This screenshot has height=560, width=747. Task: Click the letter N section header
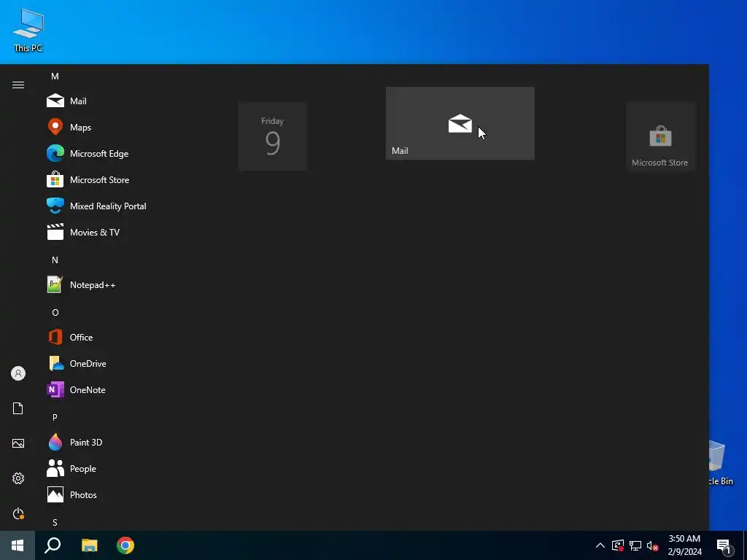click(x=55, y=260)
